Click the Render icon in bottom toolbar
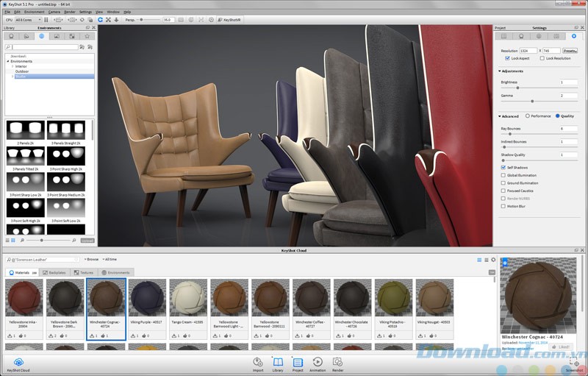588x376 pixels. point(337,362)
